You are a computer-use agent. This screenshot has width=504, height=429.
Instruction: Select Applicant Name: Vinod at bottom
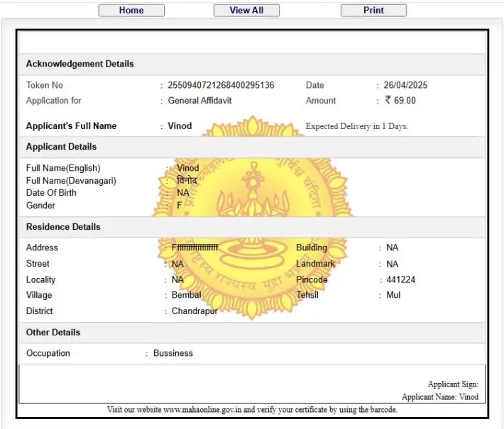tap(440, 397)
